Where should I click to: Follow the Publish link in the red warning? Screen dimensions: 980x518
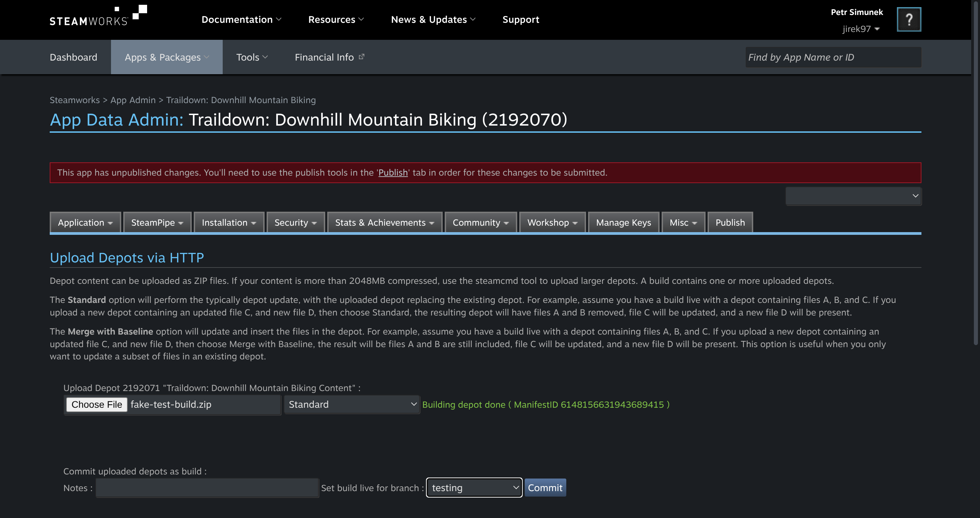393,173
